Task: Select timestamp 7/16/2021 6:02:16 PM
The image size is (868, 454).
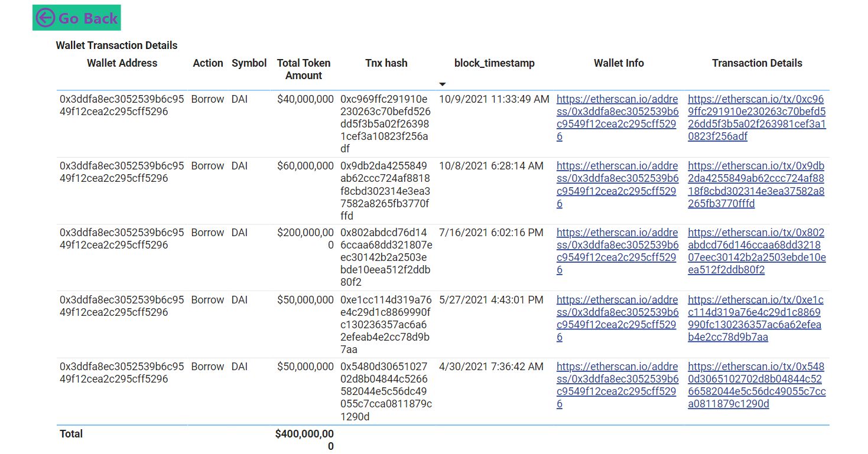Action: click(491, 233)
